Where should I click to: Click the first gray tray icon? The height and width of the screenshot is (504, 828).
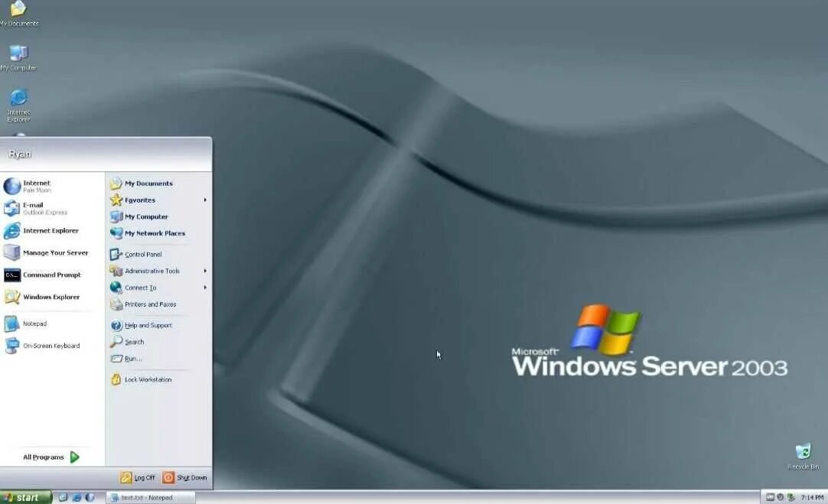pos(770,497)
